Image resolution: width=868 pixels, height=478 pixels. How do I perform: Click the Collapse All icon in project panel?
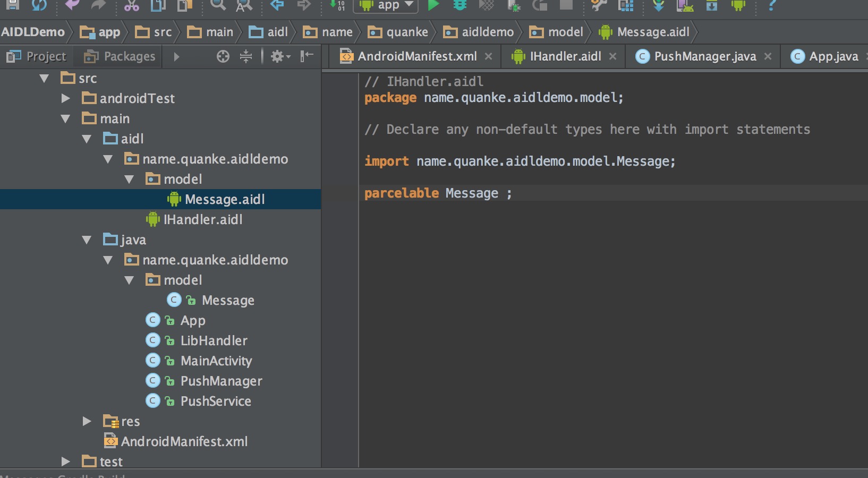tap(246, 56)
